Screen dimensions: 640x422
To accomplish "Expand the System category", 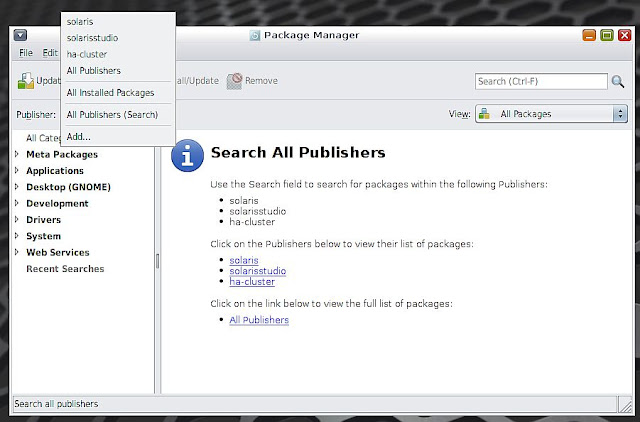I will 17,236.
